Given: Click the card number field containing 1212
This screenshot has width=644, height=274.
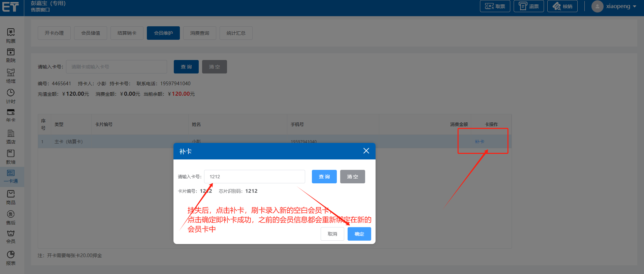Looking at the screenshot, I should click(x=254, y=177).
